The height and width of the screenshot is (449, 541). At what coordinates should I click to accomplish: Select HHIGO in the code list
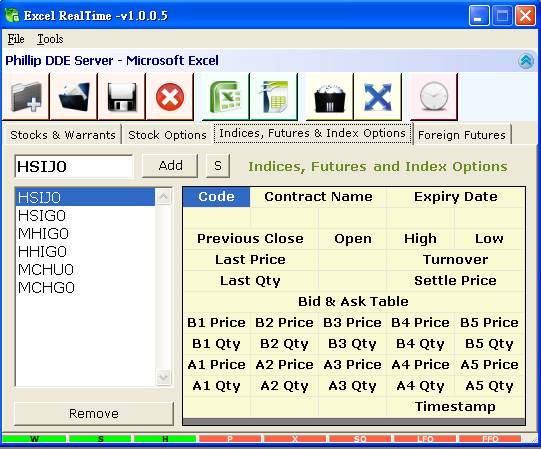(x=85, y=252)
